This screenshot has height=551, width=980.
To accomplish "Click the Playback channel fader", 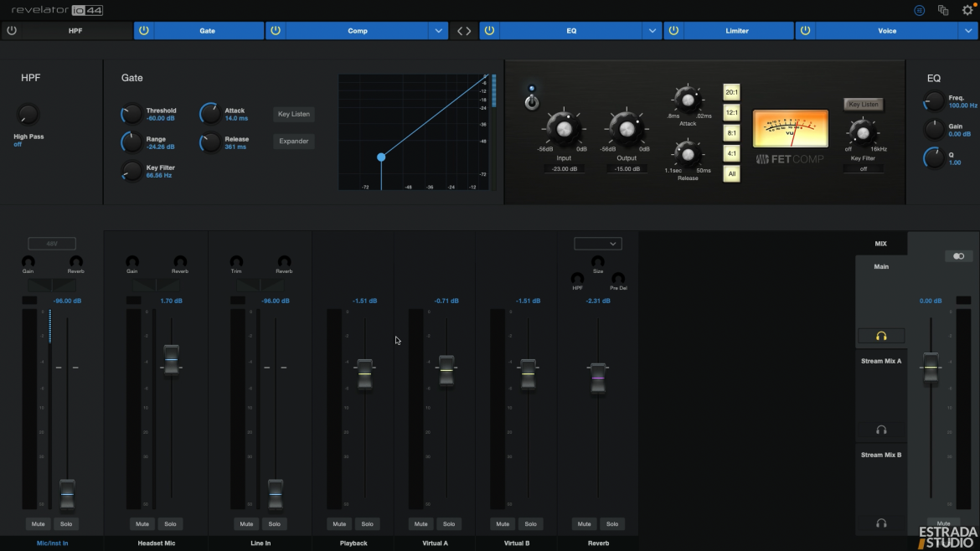I will (x=365, y=373).
